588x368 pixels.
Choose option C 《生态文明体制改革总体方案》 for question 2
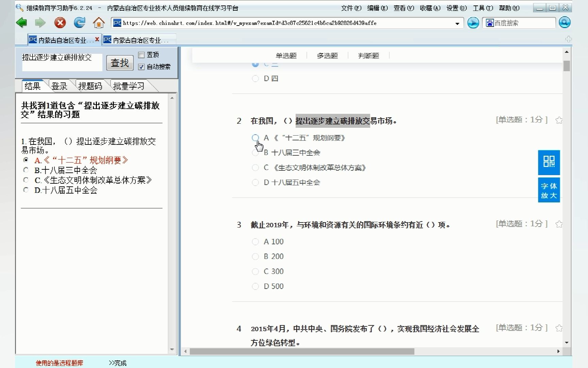[255, 168]
